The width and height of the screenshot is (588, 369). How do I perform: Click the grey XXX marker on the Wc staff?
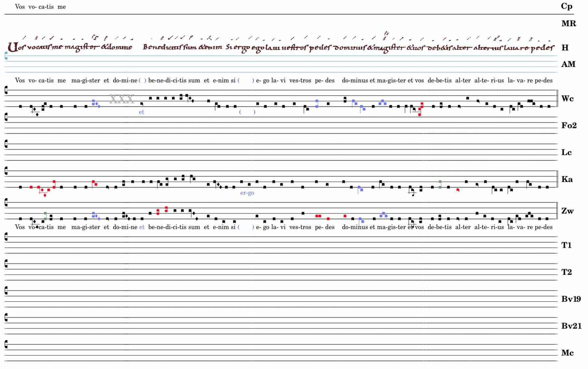click(x=121, y=99)
